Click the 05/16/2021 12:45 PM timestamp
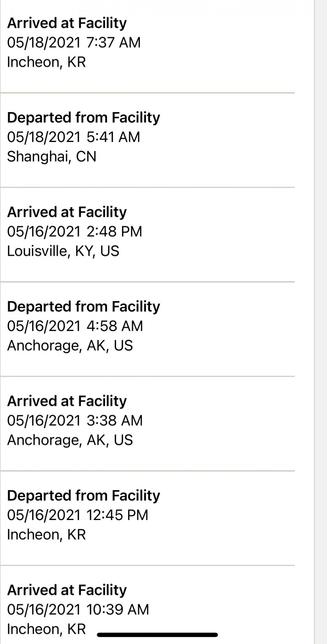The width and height of the screenshot is (327, 644). [x=77, y=515]
